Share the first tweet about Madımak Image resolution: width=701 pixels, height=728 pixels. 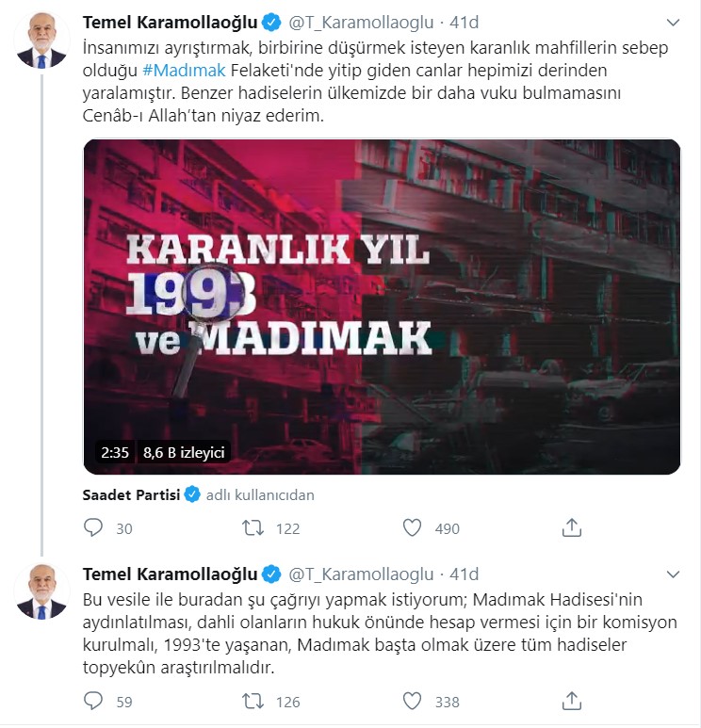point(571,528)
